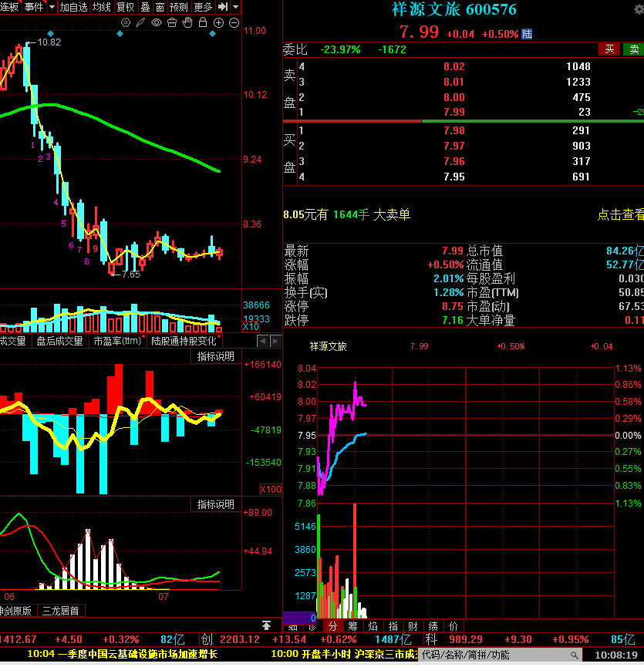Click the green 卖 sell button
The height and width of the screenshot is (667, 644).
pos(634,49)
